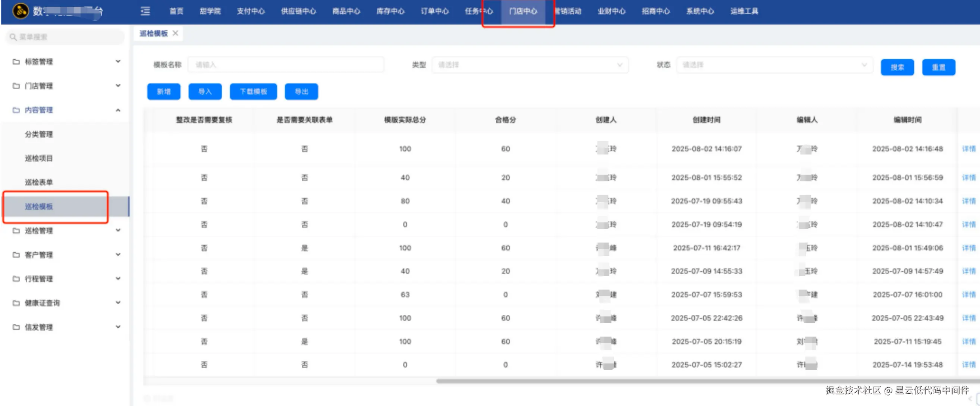Image resolution: width=980 pixels, height=406 pixels.
Task: Click the folder icon beside 行程管理
Action: [x=16, y=278]
